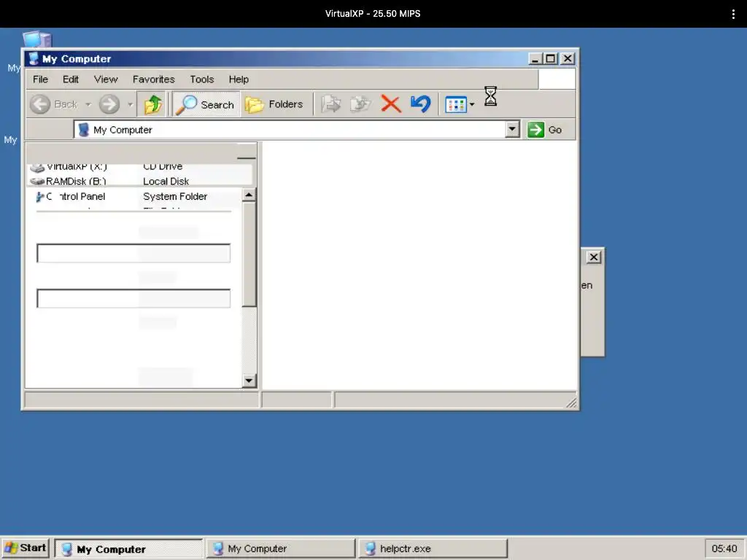The width and height of the screenshot is (747, 560).
Task: Click the Start button
Action: tap(26, 548)
